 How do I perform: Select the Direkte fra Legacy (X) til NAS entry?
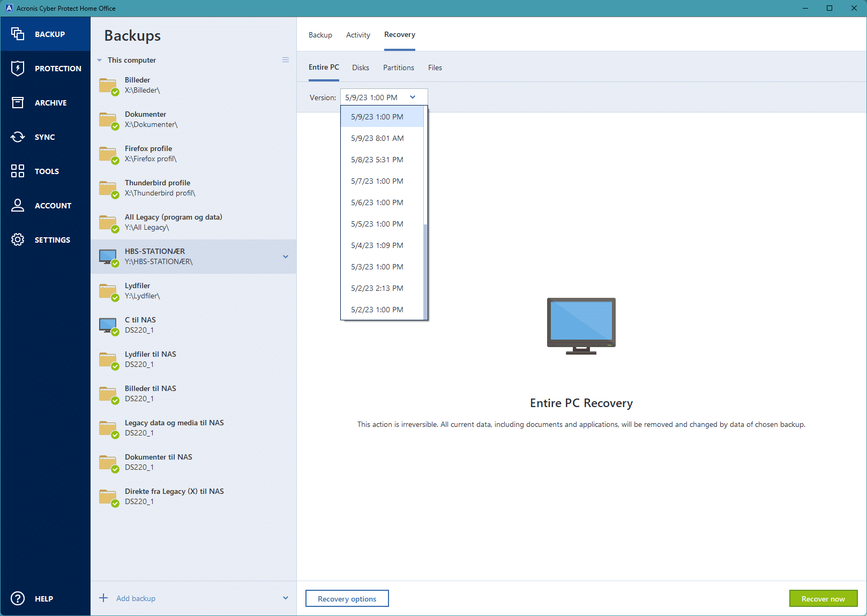[193, 497]
